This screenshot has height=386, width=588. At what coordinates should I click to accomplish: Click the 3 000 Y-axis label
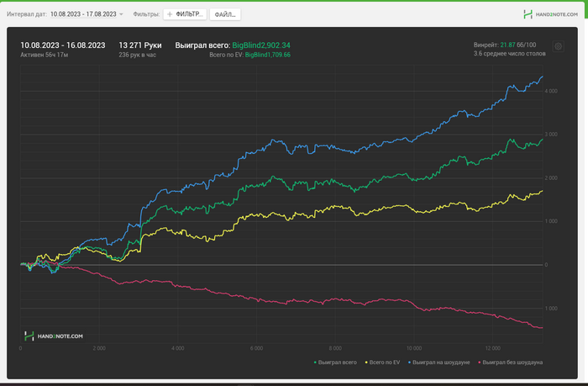[x=551, y=135]
